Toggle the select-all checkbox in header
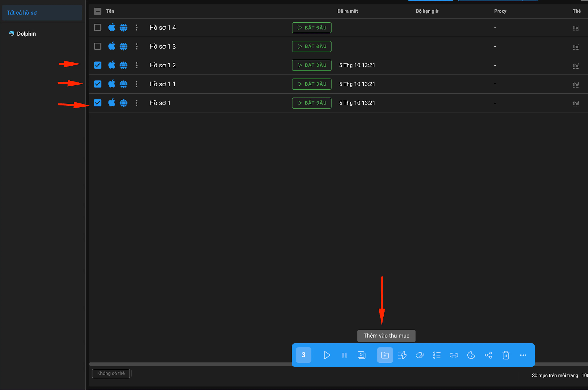The width and height of the screenshot is (588, 390). click(x=98, y=11)
